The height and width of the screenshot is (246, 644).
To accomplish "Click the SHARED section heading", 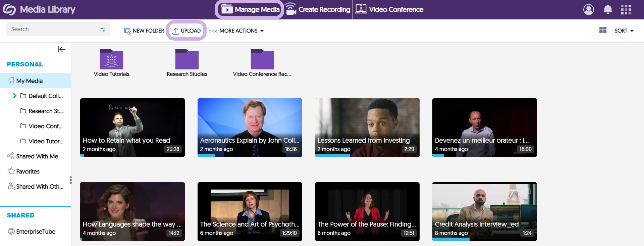I will click(20, 215).
